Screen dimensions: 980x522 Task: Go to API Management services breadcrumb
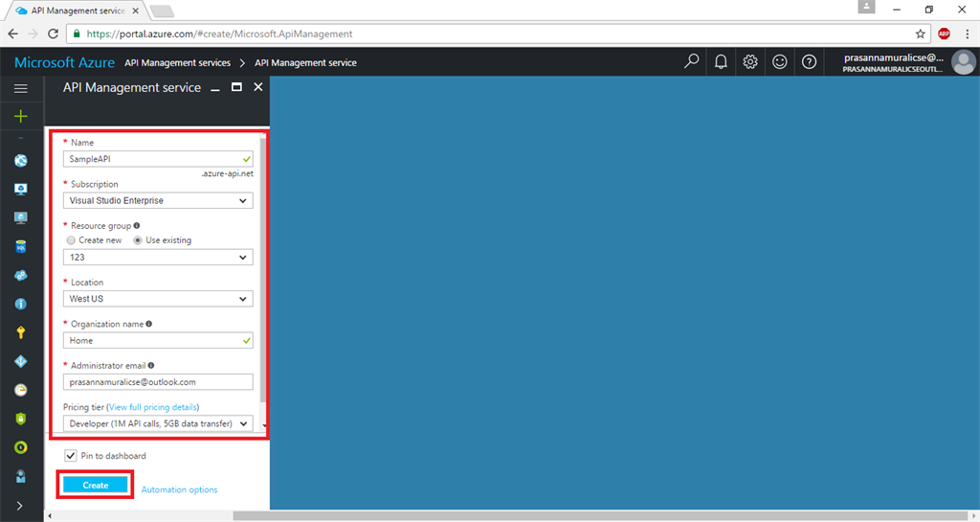177,62
